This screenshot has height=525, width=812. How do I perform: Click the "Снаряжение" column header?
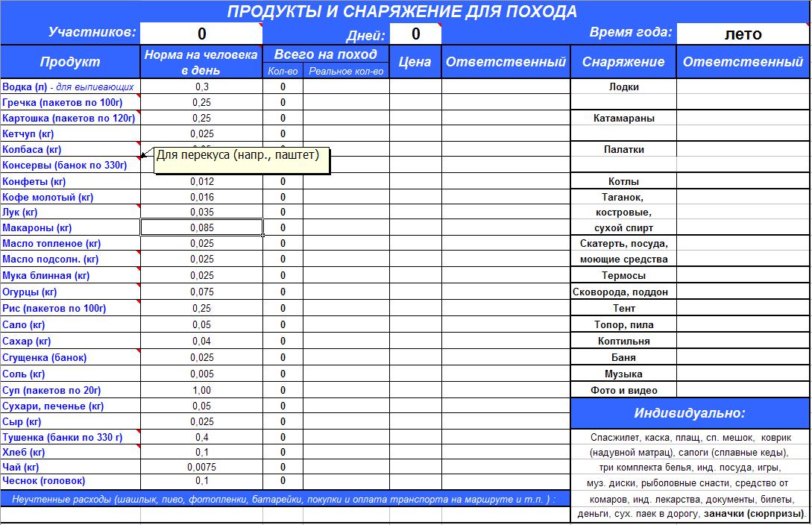[x=623, y=62]
